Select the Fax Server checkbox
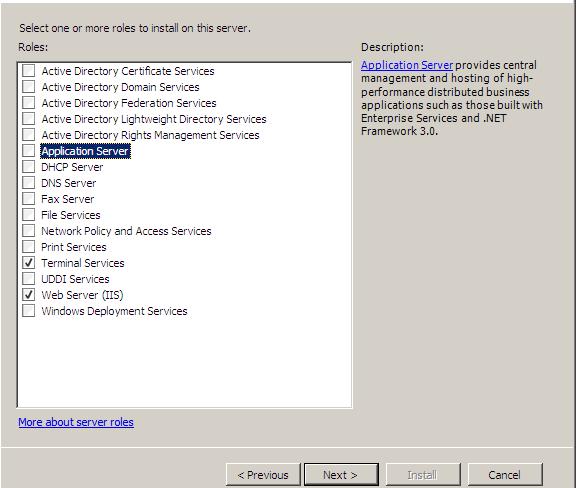This screenshot has width=576, height=488. point(29,198)
